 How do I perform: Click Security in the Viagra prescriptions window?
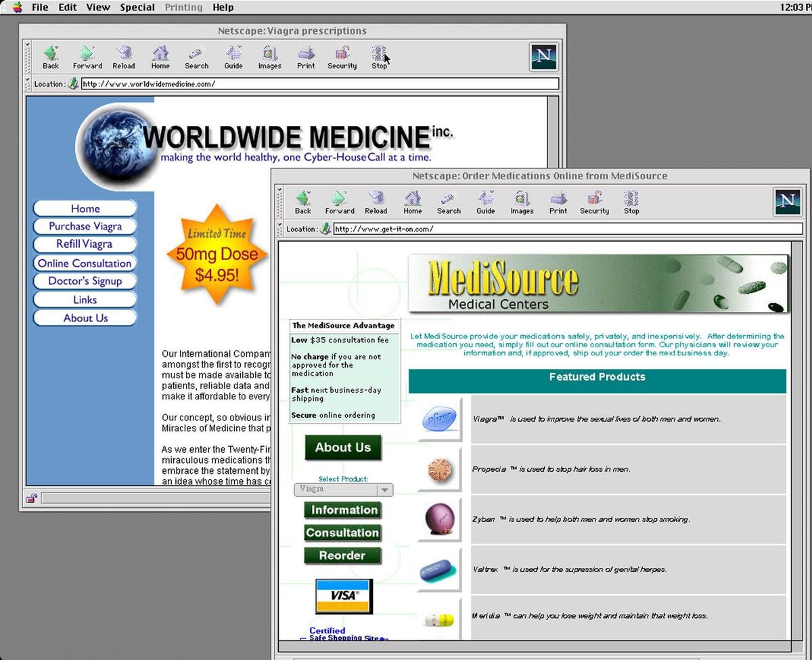tap(342, 58)
